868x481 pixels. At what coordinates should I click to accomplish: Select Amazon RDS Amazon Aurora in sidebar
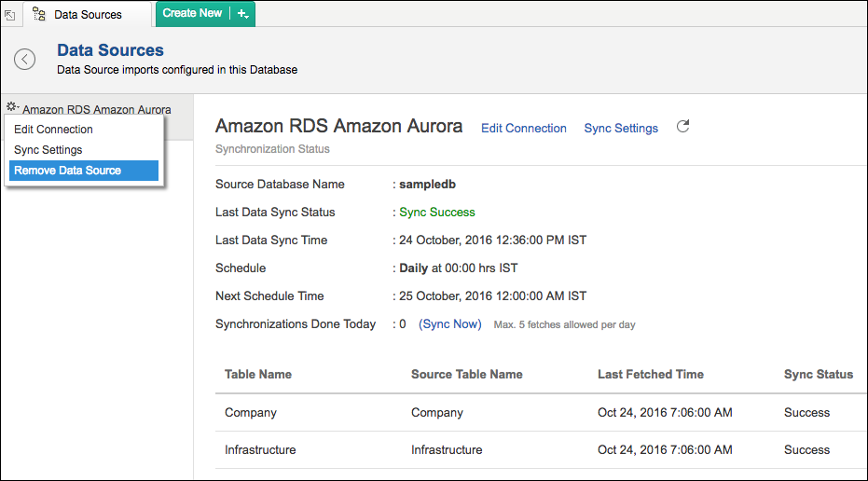97,109
